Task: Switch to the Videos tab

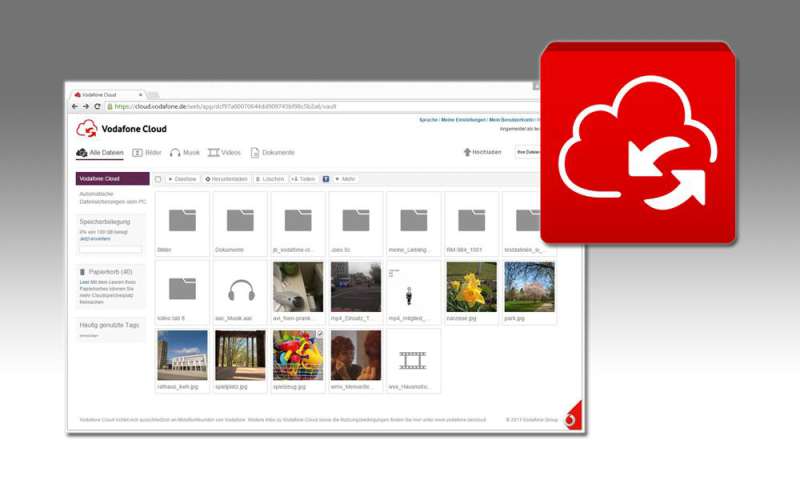Action: [x=224, y=153]
